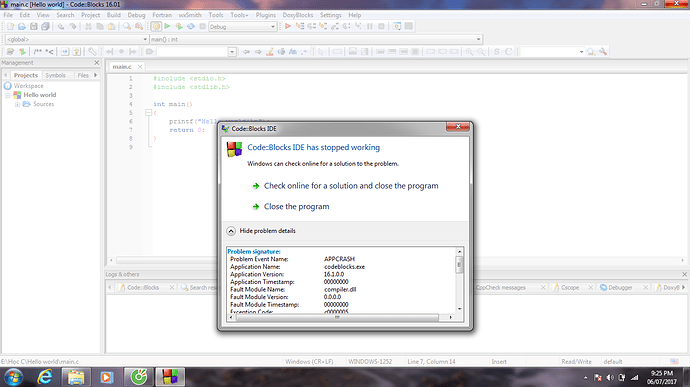Viewport: 690px width, 387px height.
Task: Switch to the Symbols tab
Action: [55, 75]
